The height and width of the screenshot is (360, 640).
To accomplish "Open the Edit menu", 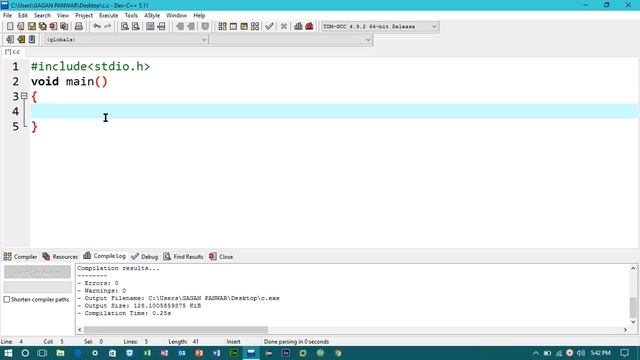I will [x=23, y=16].
